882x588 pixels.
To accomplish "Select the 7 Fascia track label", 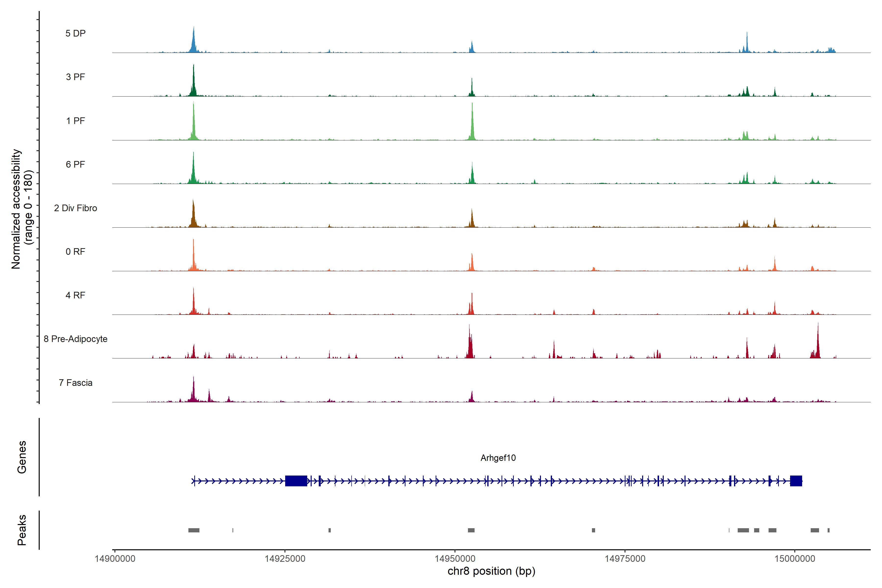I will pos(75,382).
